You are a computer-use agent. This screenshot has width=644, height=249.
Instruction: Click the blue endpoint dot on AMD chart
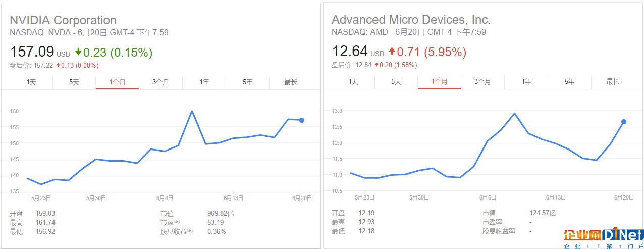click(624, 122)
